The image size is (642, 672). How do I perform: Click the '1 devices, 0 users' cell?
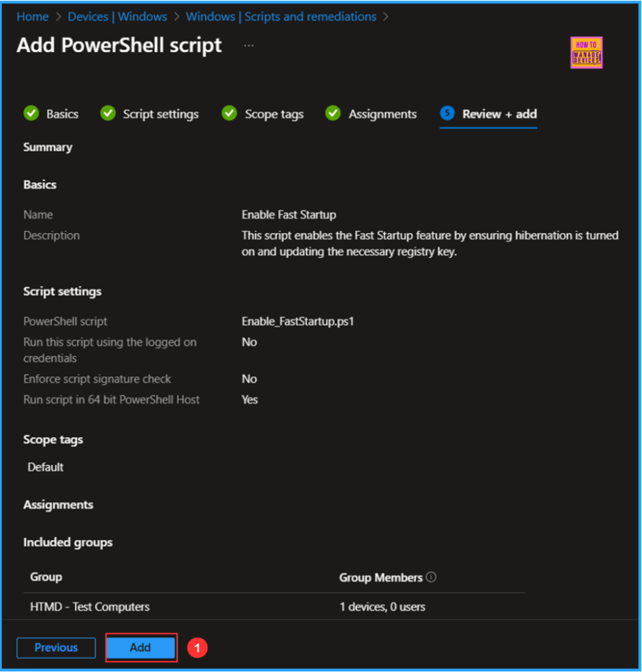[x=382, y=607]
